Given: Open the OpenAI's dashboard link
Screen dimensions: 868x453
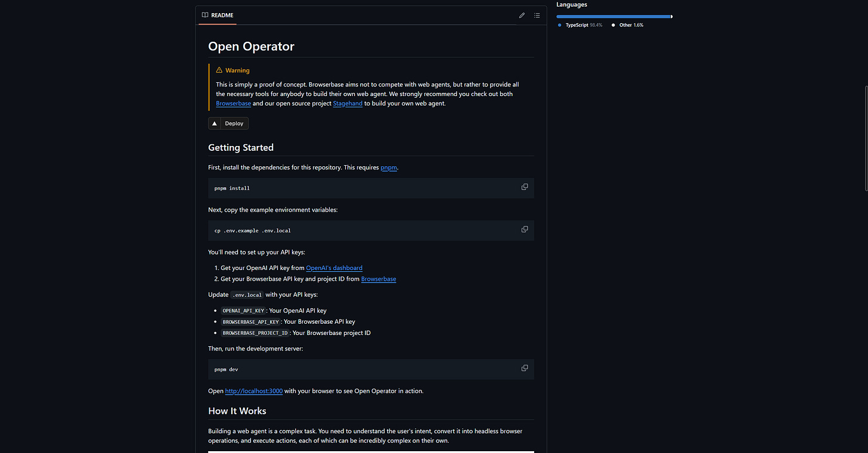Looking at the screenshot, I should [x=334, y=268].
